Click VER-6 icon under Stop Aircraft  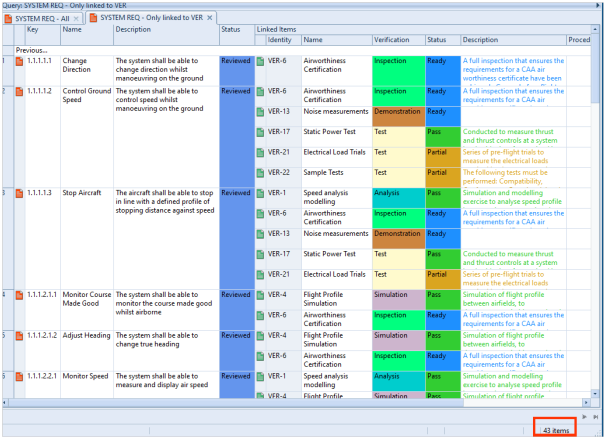260,214
